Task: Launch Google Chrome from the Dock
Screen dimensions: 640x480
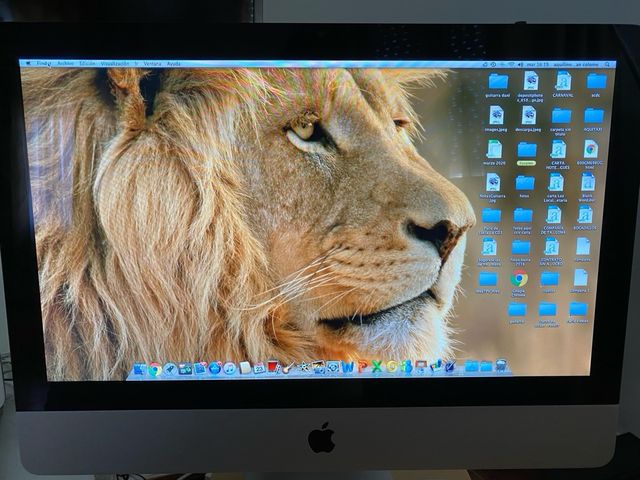Action: click(154, 369)
